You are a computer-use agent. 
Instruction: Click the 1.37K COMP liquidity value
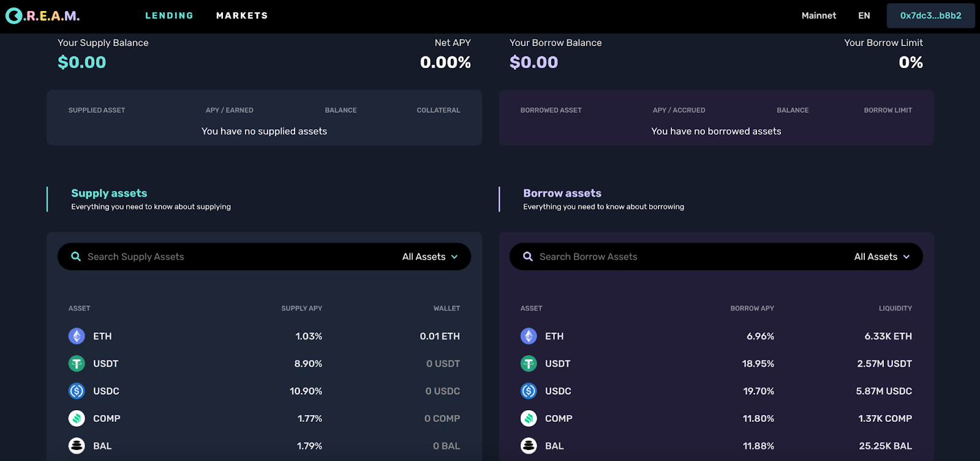(x=885, y=419)
